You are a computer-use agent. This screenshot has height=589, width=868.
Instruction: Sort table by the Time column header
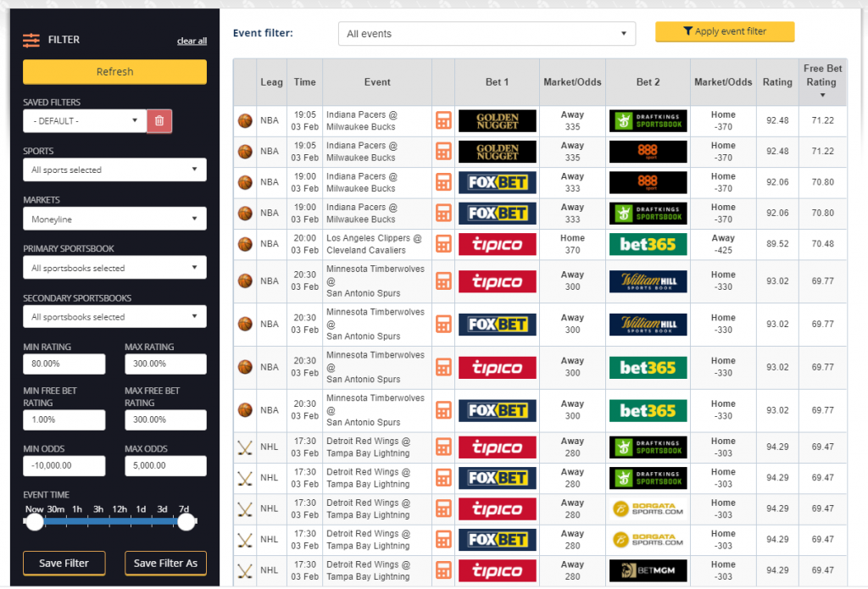[304, 82]
